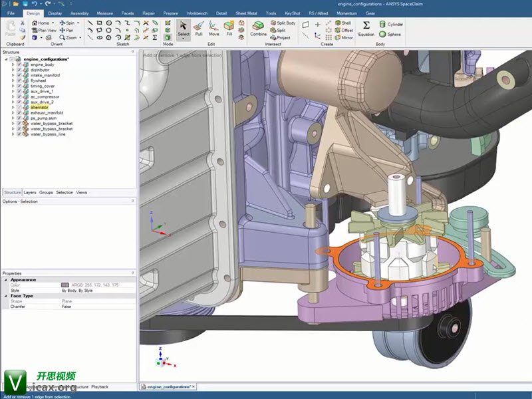This screenshot has width=532, height=399.
Task: Open the File menu
Action: pos(11,13)
